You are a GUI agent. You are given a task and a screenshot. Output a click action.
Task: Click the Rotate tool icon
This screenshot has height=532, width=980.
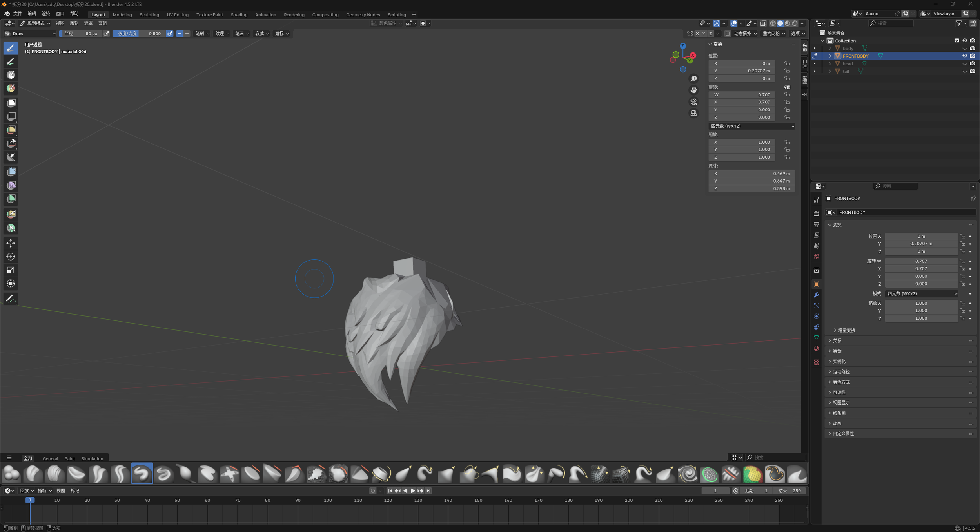(x=11, y=257)
